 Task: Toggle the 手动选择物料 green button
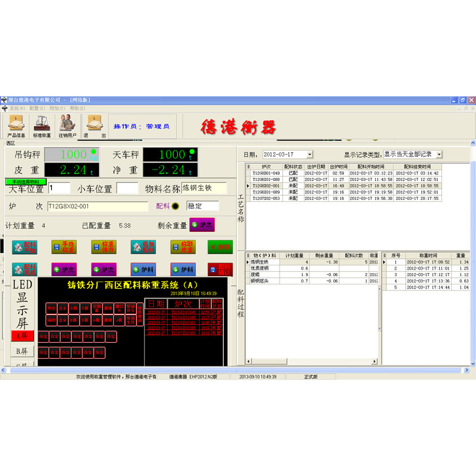pos(26,182)
